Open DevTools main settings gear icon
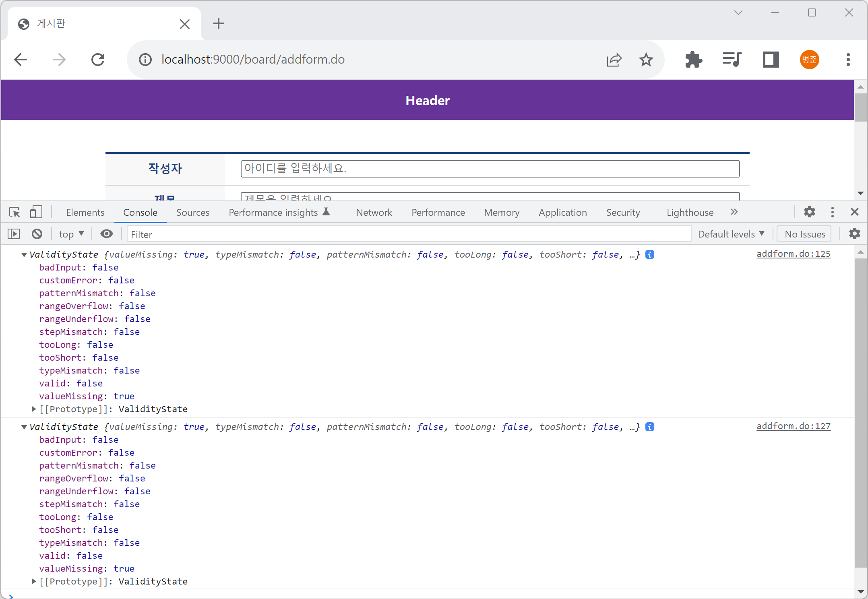The image size is (868, 599). (x=809, y=212)
